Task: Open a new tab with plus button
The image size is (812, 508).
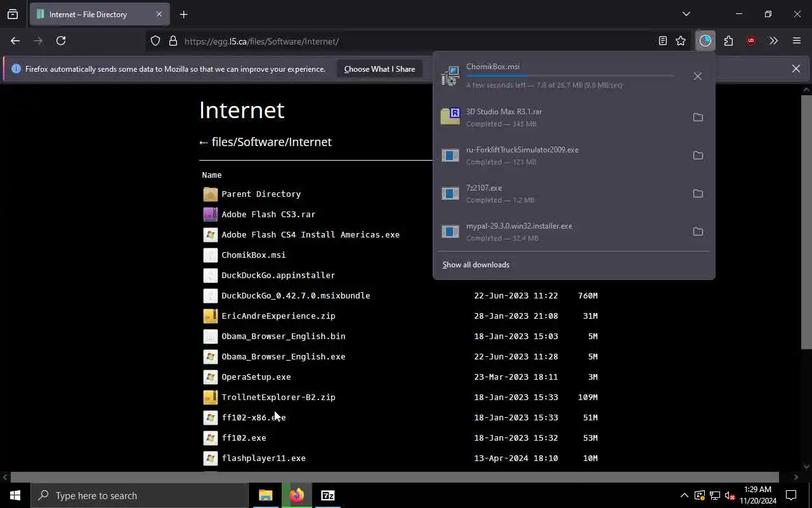Action: (x=183, y=14)
